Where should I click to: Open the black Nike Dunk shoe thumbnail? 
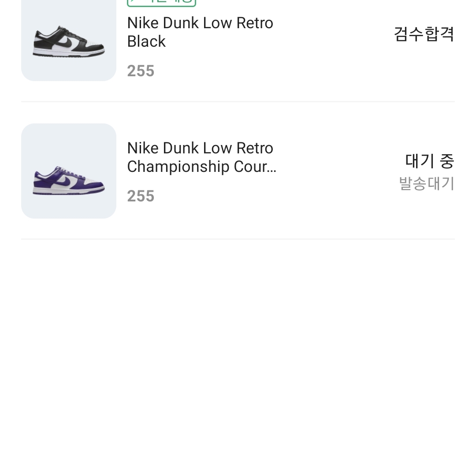[x=69, y=41]
